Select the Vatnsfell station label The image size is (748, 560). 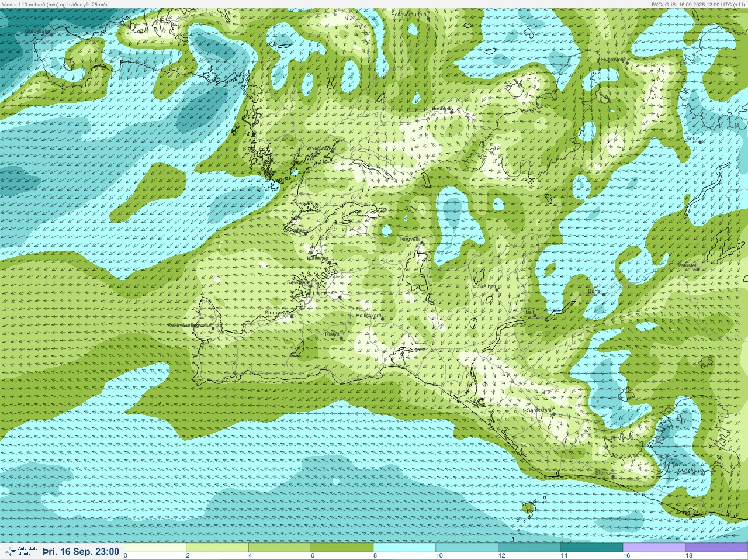[x=688, y=265]
